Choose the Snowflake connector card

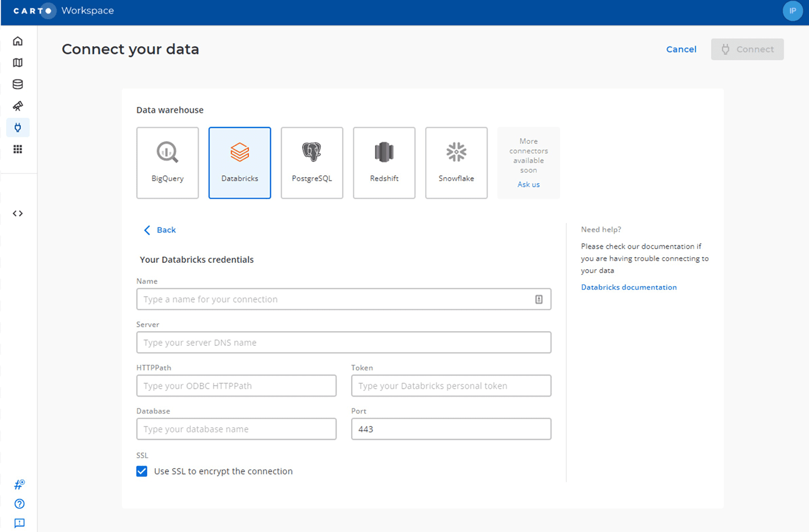456,162
